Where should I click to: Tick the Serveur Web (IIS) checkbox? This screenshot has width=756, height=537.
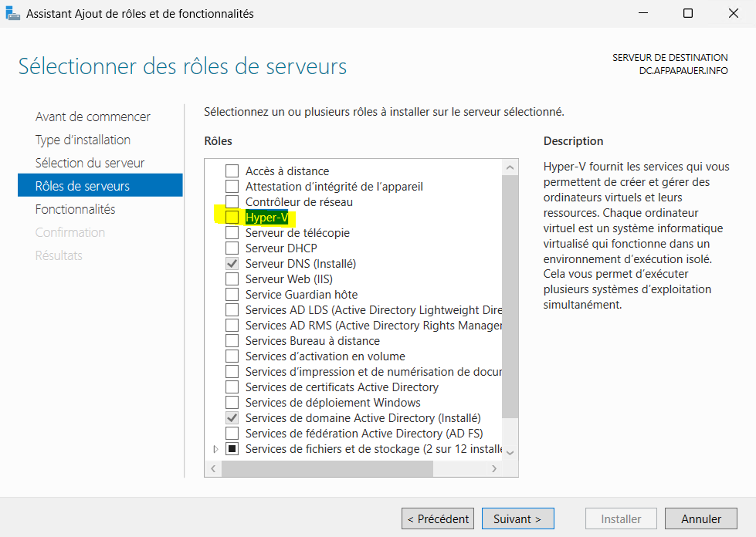click(232, 279)
